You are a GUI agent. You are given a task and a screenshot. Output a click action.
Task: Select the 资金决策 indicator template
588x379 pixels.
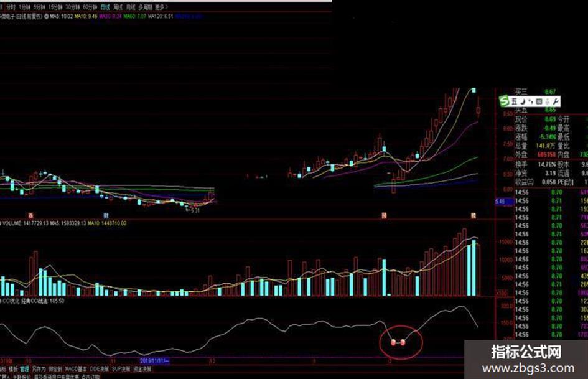[142, 369]
